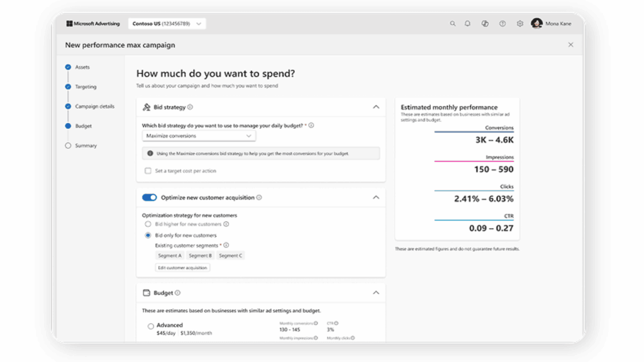Select the Advanced budget radio option

click(150, 326)
